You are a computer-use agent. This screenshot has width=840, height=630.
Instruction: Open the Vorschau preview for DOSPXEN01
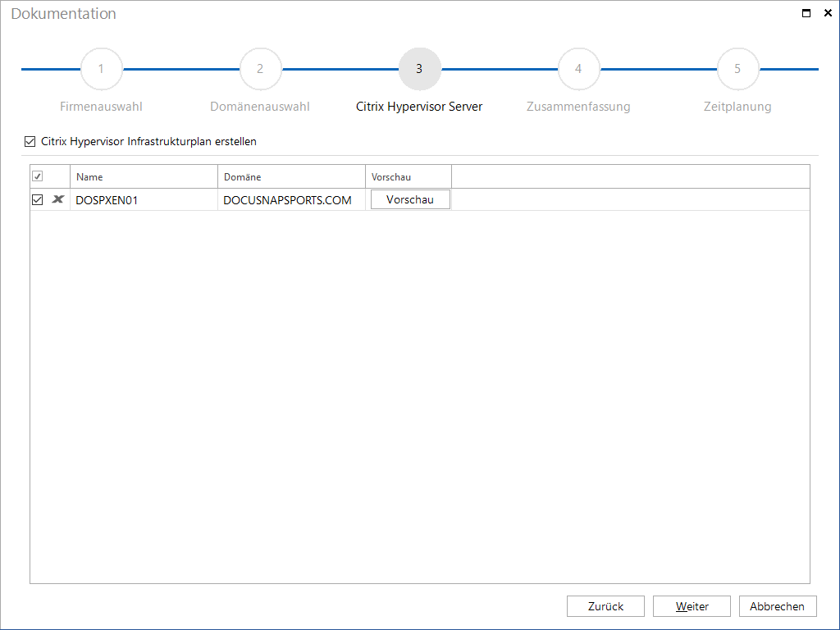tap(410, 199)
